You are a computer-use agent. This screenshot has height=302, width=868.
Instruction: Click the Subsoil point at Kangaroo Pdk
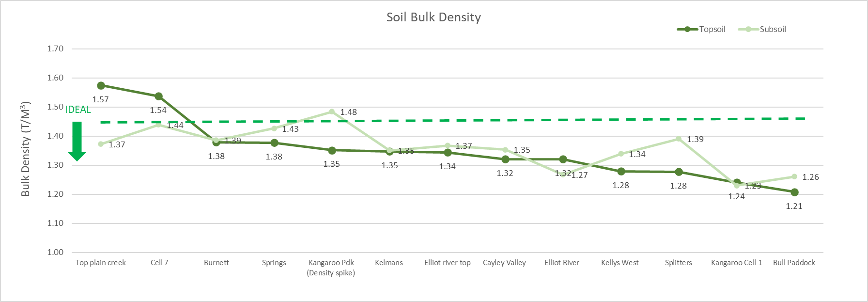(x=332, y=112)
